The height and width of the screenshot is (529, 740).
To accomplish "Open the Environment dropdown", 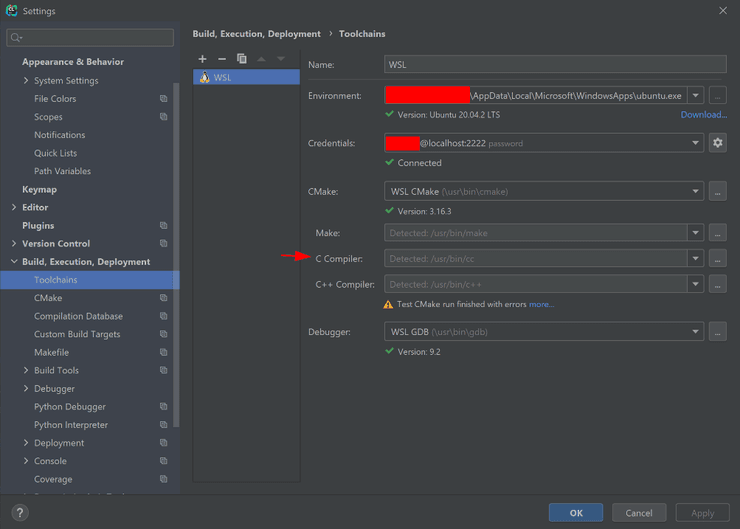I will [x=695, y=96].
